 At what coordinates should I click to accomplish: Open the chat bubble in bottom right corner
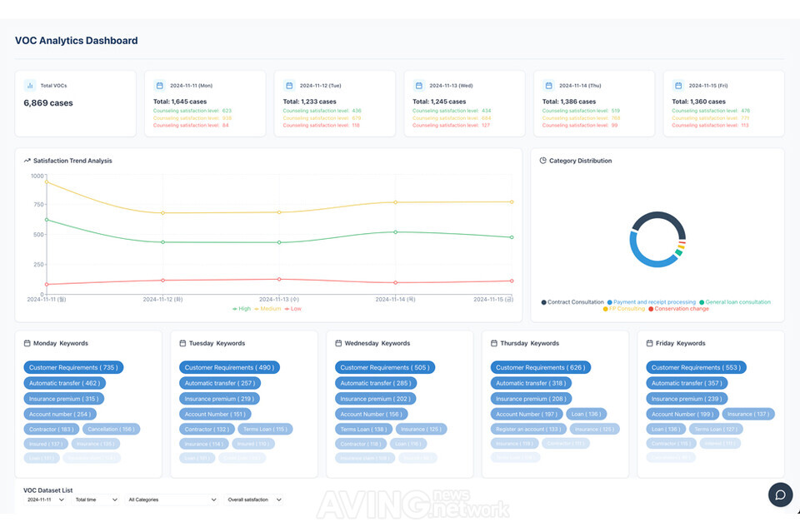pos(780,495)
